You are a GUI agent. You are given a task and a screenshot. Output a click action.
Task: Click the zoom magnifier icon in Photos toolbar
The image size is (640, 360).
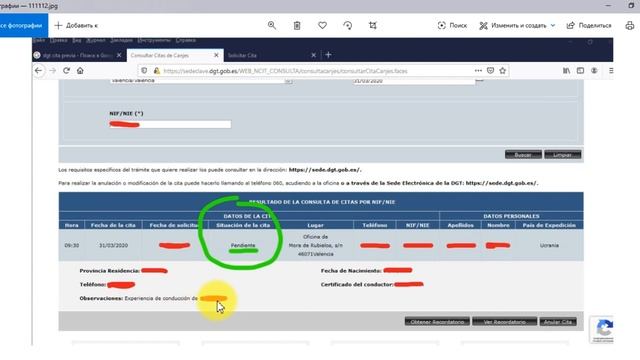pos(271,25)
